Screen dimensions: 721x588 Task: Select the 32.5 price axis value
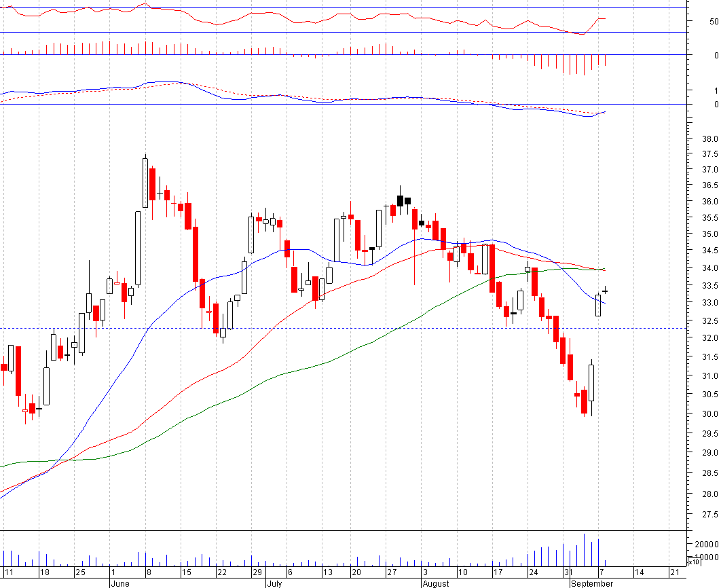tap(710, 320)
